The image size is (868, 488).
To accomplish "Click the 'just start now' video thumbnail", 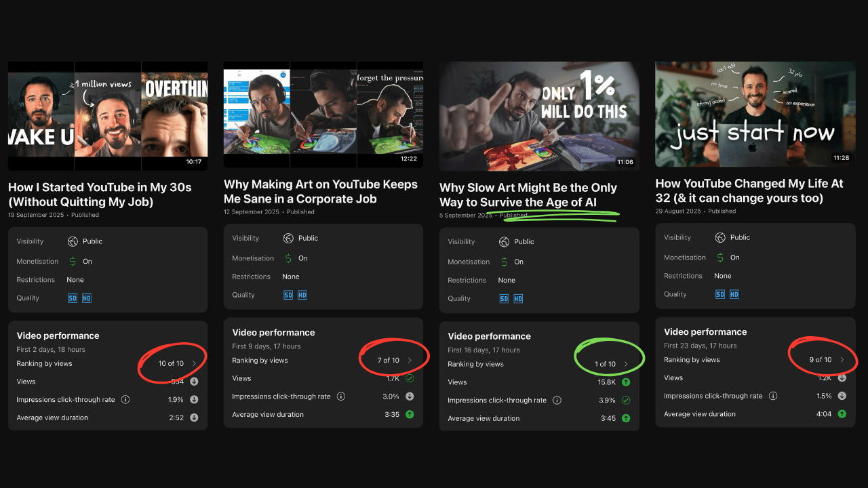I will pyautogui.click(x=755, y=114).
